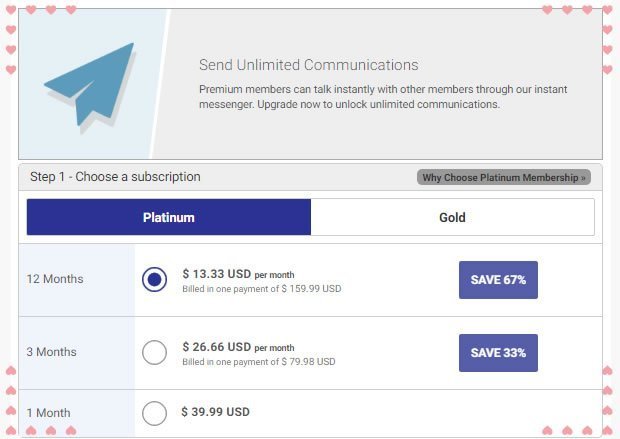Click the 12 Months label
Image resolution: width=620 pixels, height=439 pixels.
click(x=55, y=279)
